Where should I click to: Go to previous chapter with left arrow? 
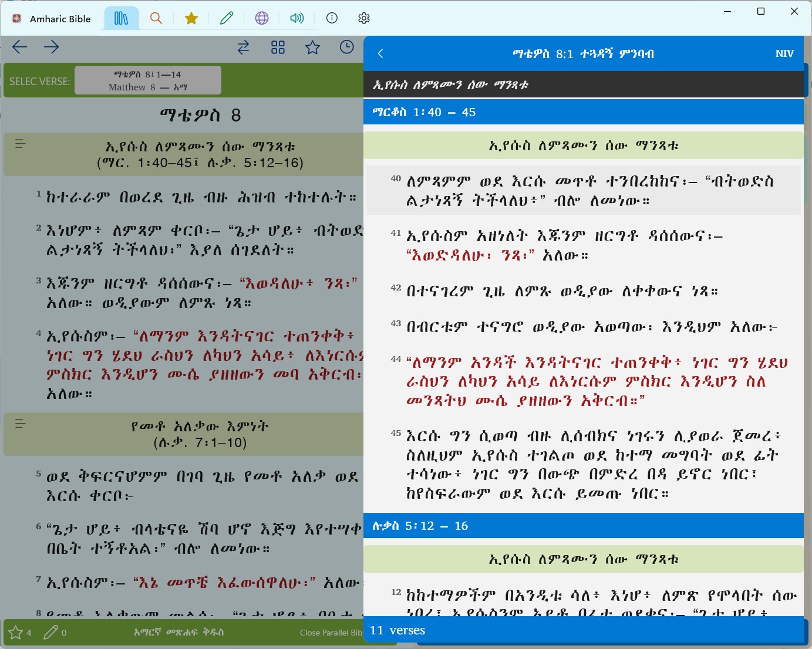pyautogui.click(x=19, y=47)
